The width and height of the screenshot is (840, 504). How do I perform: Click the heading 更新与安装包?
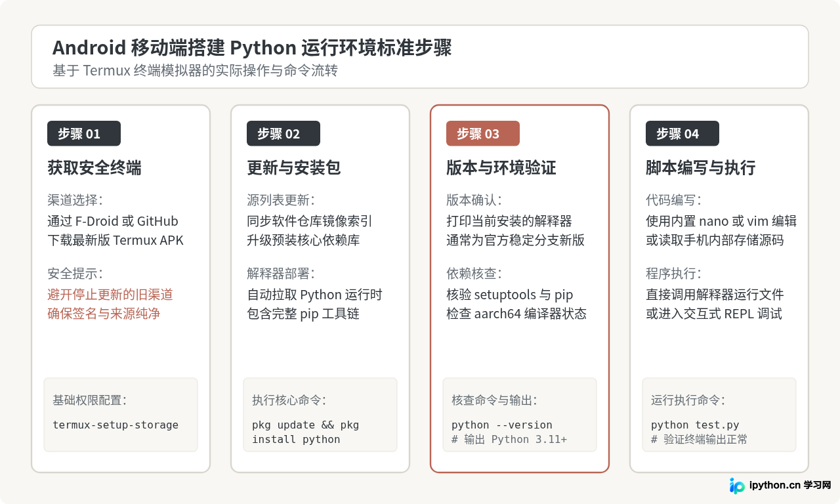pos(294,168)
